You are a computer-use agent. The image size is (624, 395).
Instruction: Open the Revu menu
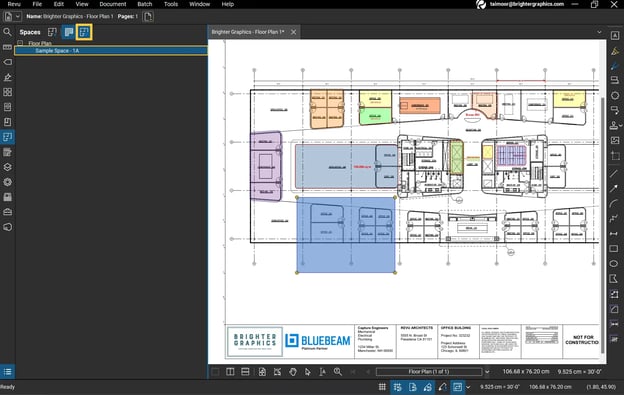tap(14, 4)
